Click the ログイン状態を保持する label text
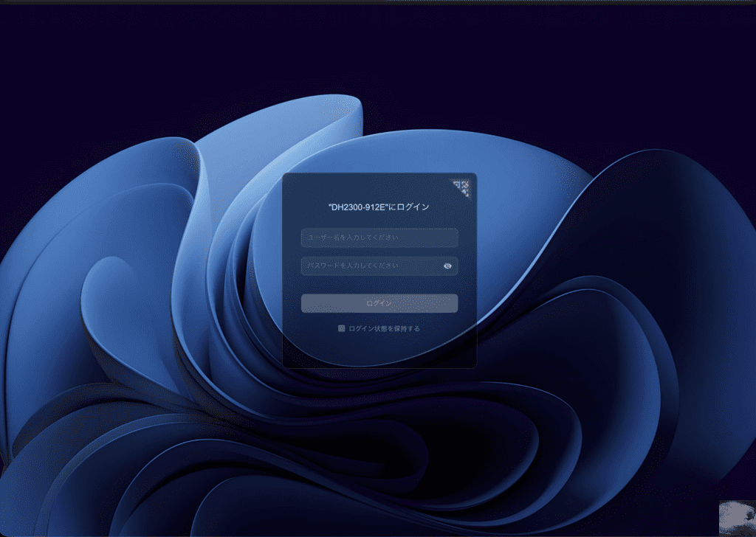 pyautogui.click(x=384, y=328)
